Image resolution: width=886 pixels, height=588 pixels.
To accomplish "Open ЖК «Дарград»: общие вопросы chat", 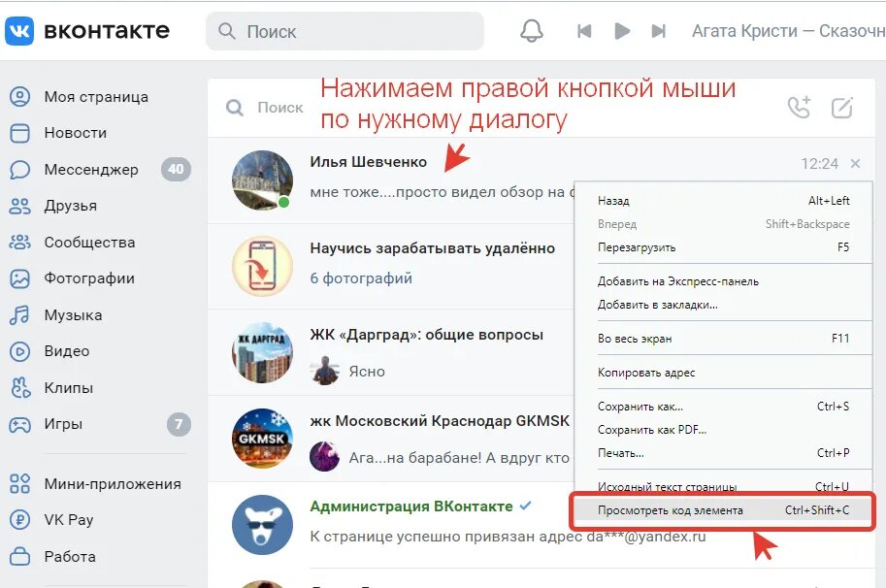I will coord(427,335).
